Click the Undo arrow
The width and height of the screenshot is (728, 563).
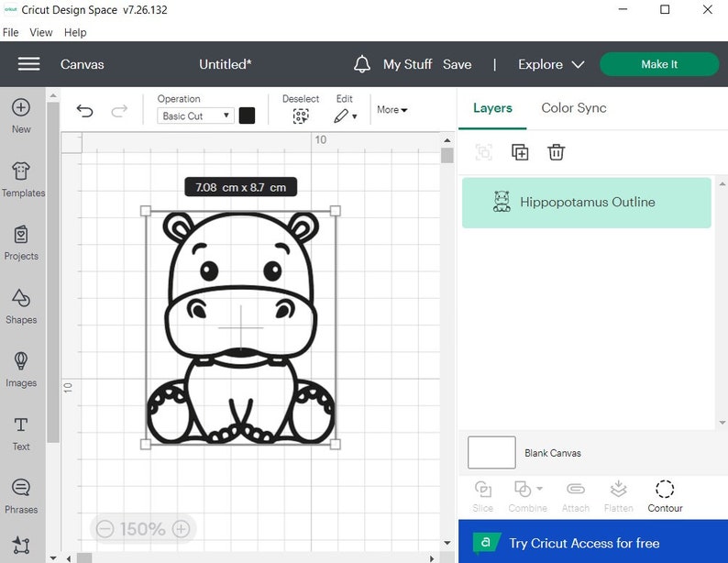tap(84, 111)
